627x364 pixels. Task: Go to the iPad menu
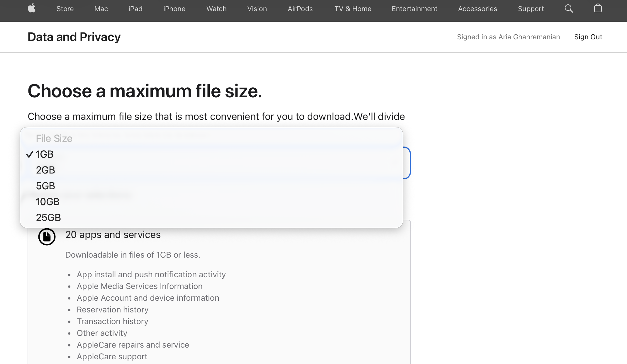[135, 9]
